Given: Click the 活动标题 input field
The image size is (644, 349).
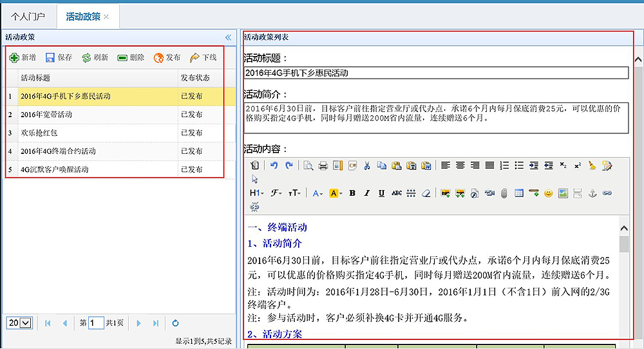Looking at the screenshot, I should click(436, 73).
